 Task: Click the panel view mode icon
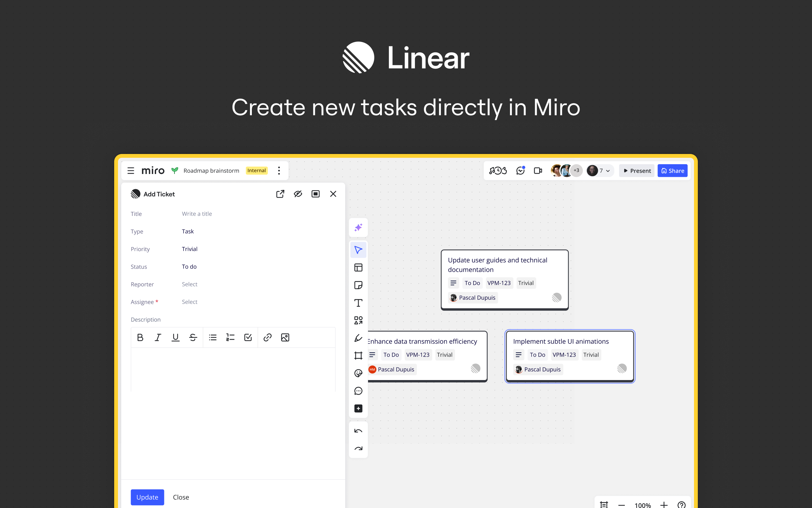click(x=315, y=194)
